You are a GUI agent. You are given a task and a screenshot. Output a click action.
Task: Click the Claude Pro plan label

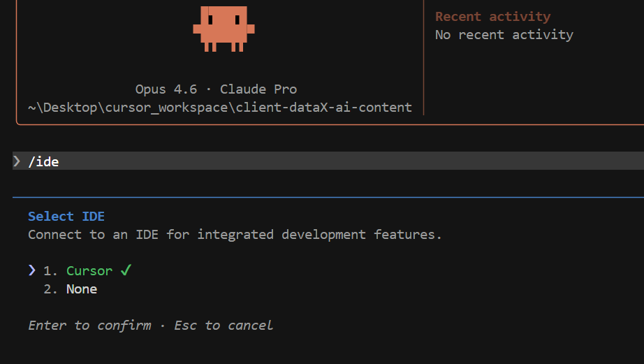258,89
